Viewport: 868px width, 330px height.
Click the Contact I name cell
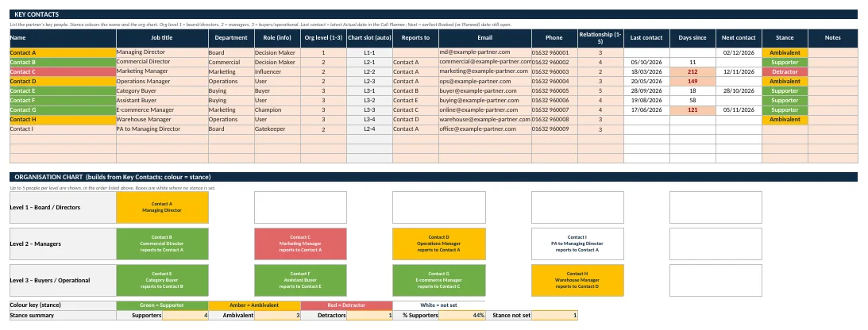point(63,129)
